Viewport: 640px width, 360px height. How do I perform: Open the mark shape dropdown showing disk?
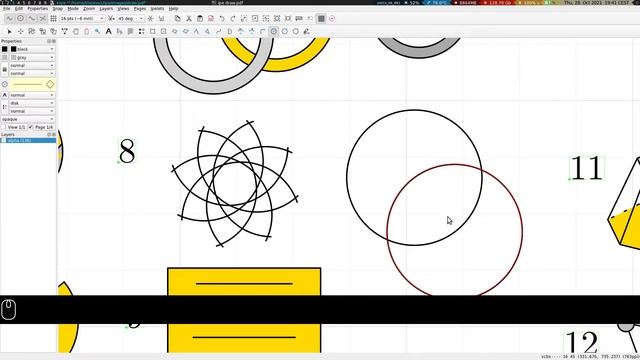[32, 103]
